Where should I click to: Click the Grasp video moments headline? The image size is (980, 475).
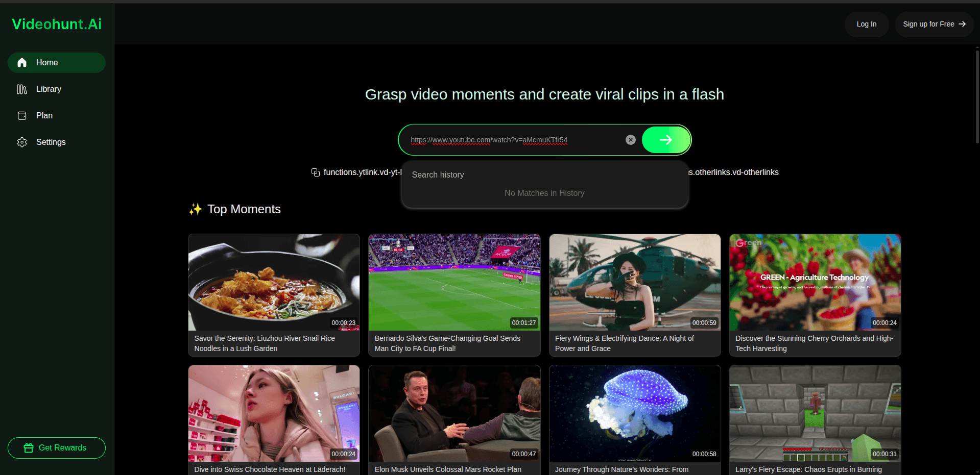coord(544,94)
